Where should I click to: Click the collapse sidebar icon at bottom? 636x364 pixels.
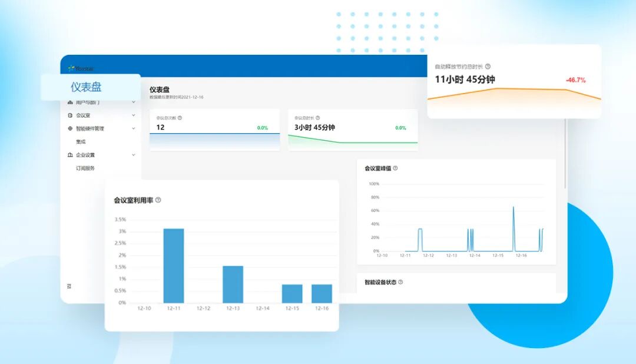pos(69,286)
